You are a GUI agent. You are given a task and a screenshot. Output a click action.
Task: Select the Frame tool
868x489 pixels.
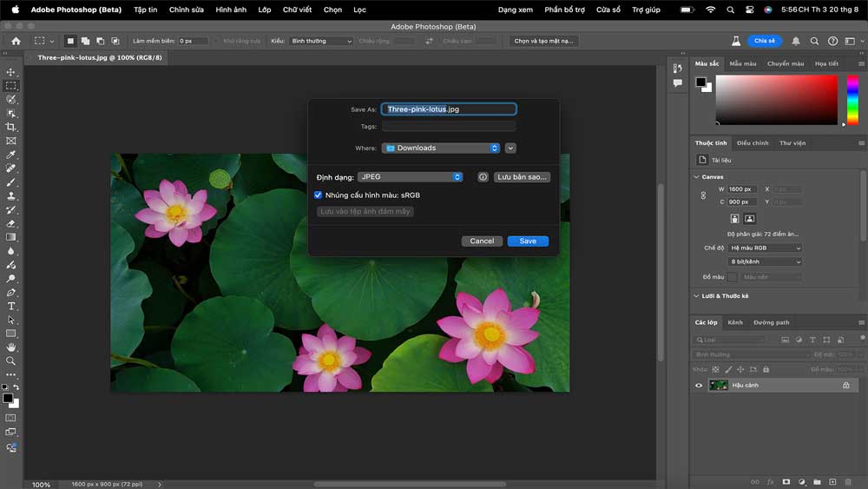11,141
